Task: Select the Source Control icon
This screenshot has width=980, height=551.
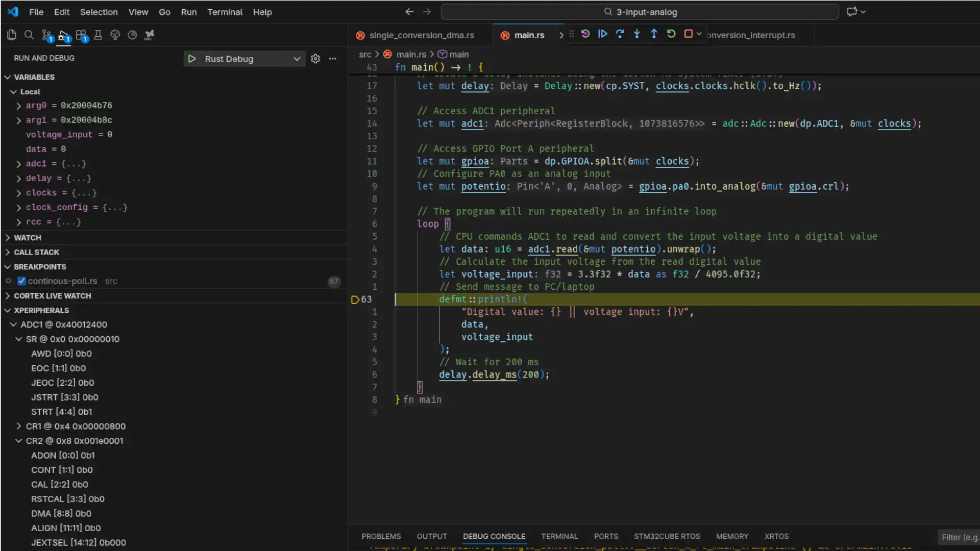Action: pyautogui.click(x=46, y=35)
